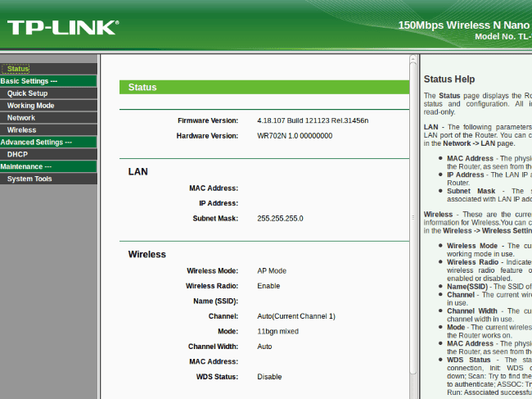Open the Wireless item in the sidebar
This screenshot has width=532, height=399.
point(21,130)
